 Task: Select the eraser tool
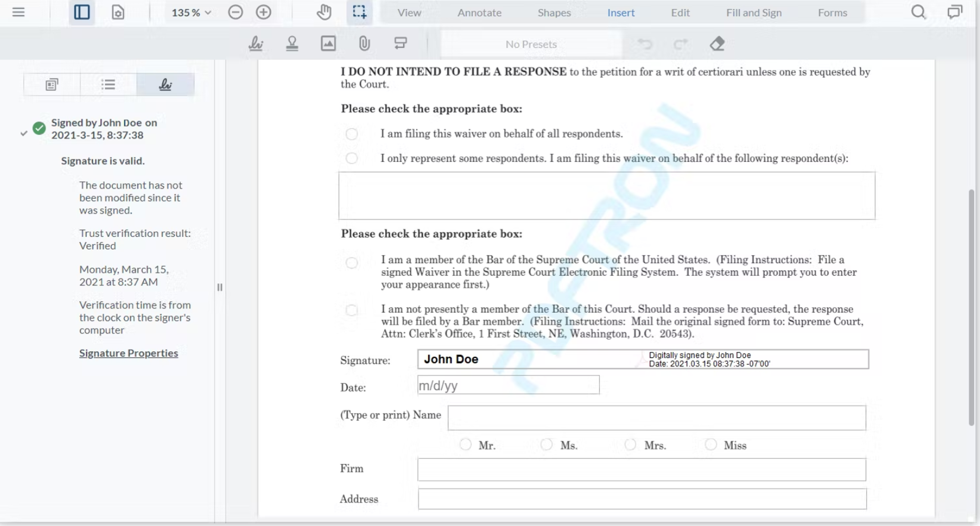tap(717, 44)
